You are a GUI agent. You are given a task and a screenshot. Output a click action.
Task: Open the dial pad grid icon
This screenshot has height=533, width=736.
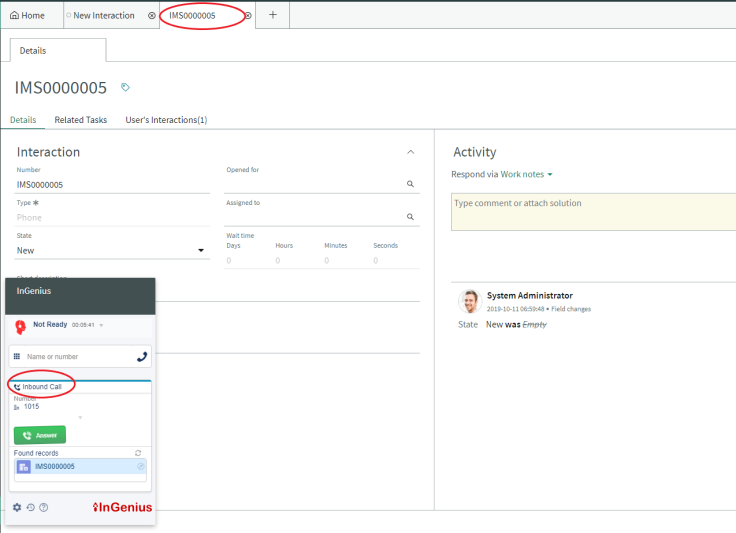pyautogui.click(x=18, y=356)
